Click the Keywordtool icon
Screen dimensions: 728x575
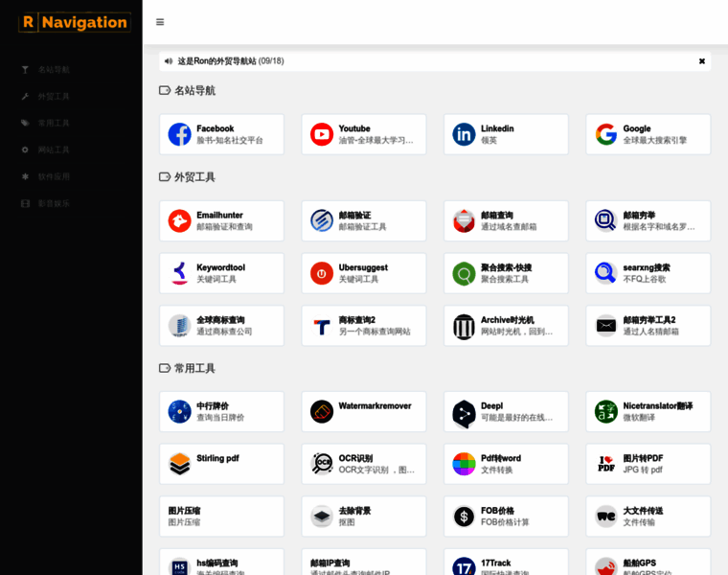pyautogui.click(x=180, y=273)
